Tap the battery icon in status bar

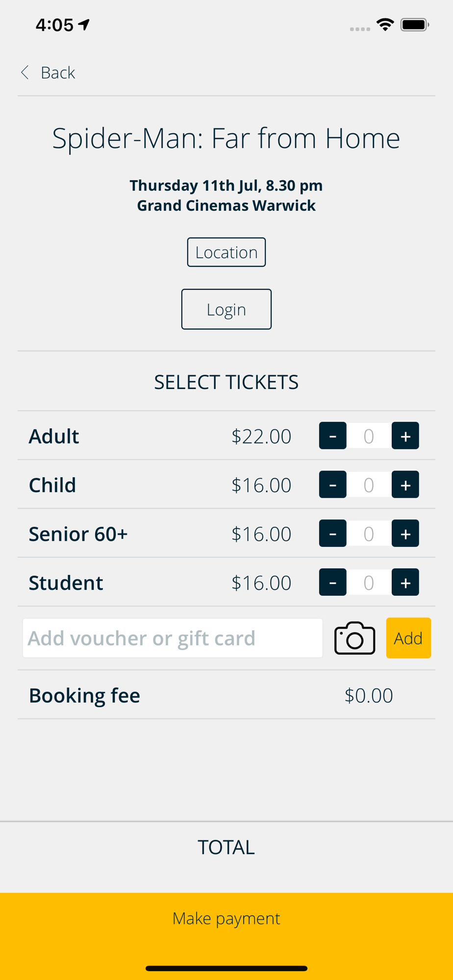[x=414, y=24]
